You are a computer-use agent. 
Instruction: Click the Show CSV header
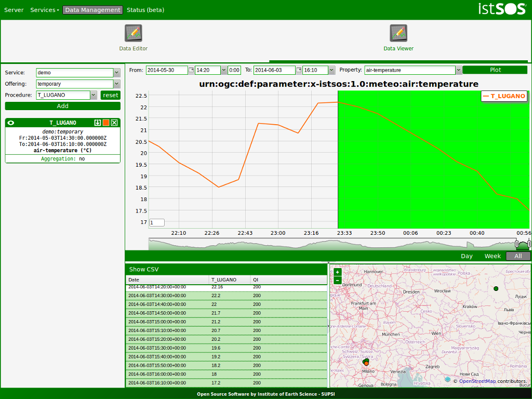pos(144,269)
